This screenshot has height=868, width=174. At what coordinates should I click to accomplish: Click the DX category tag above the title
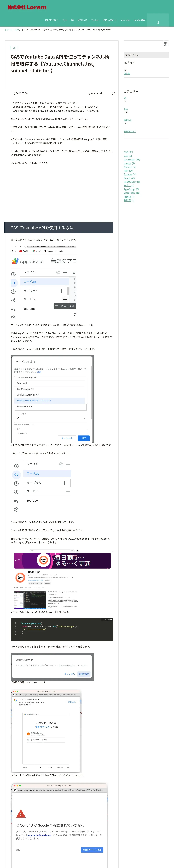tap(14, 48)
